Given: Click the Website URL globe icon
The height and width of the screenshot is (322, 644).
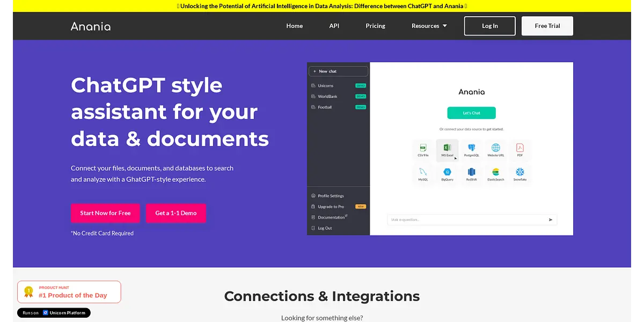Looking at the screenshot, I should 496,148.
